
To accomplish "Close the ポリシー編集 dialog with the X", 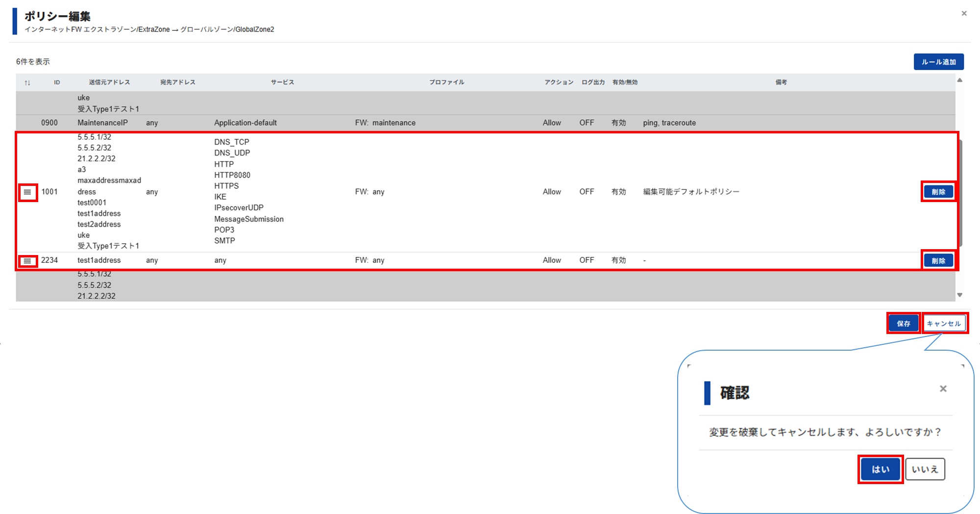I will tap(964, 14).
